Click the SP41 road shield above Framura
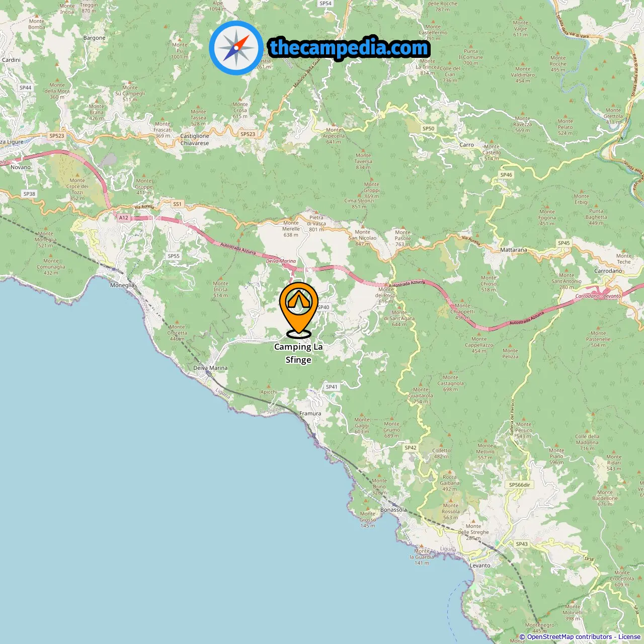Viewport: 644px width, 644px height. tap(331, 387)
